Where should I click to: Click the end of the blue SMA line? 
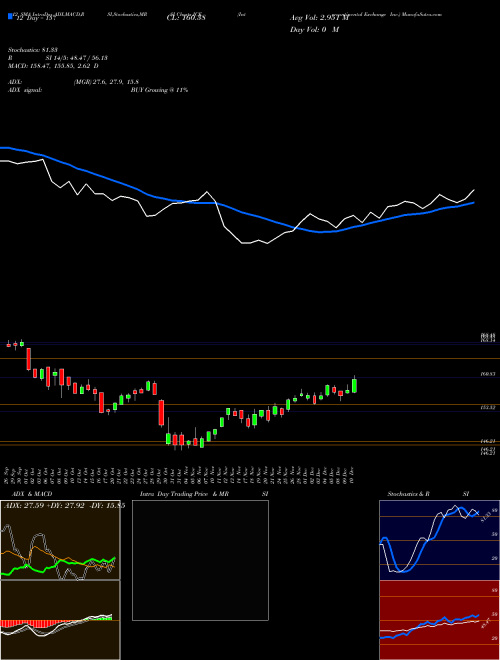coord(474,202)
